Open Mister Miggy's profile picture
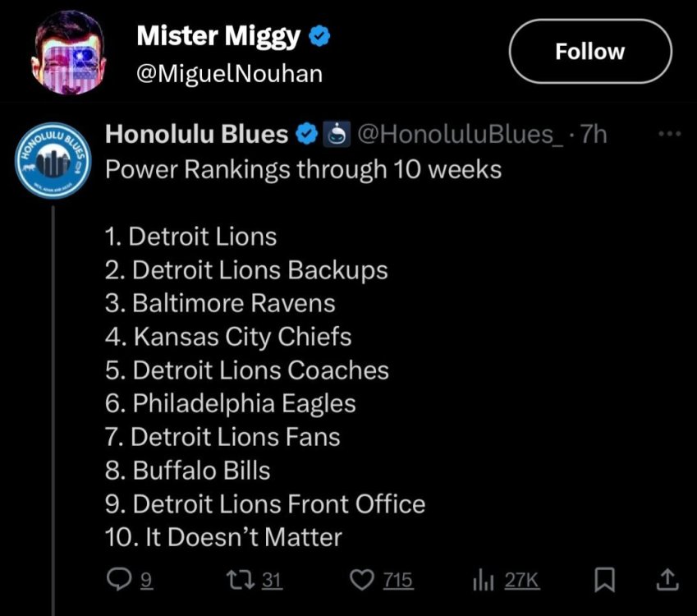697x616 pixels. [69, 52]
